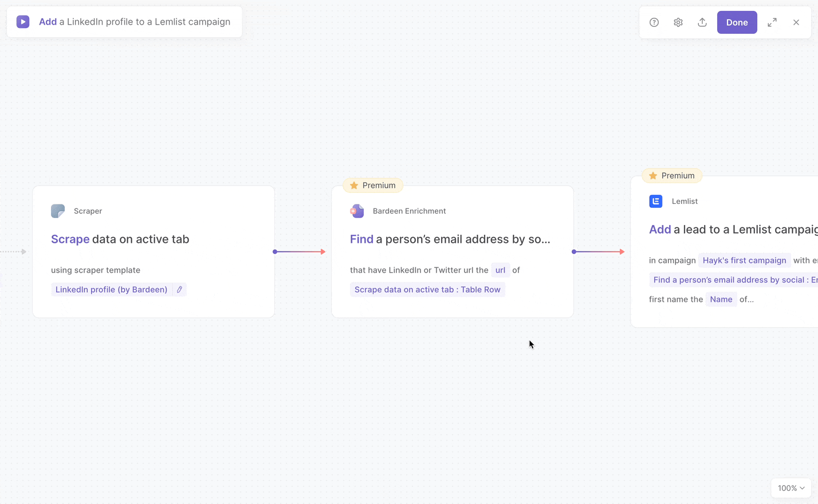Click the playbook title Add a LinkedIn profile

135,22
